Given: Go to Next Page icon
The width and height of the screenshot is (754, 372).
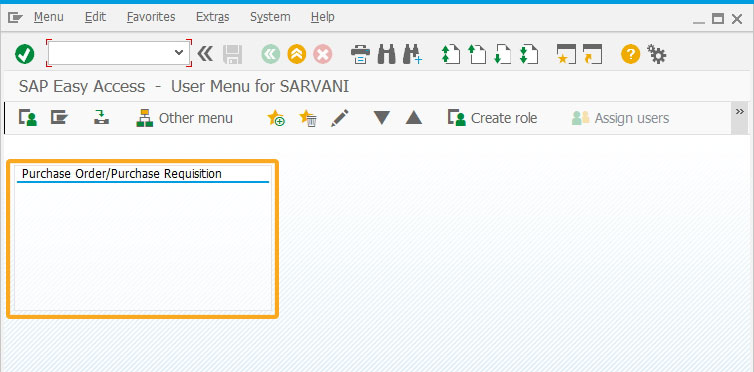Looking at the screenshot, I should (x=503, y=54).
